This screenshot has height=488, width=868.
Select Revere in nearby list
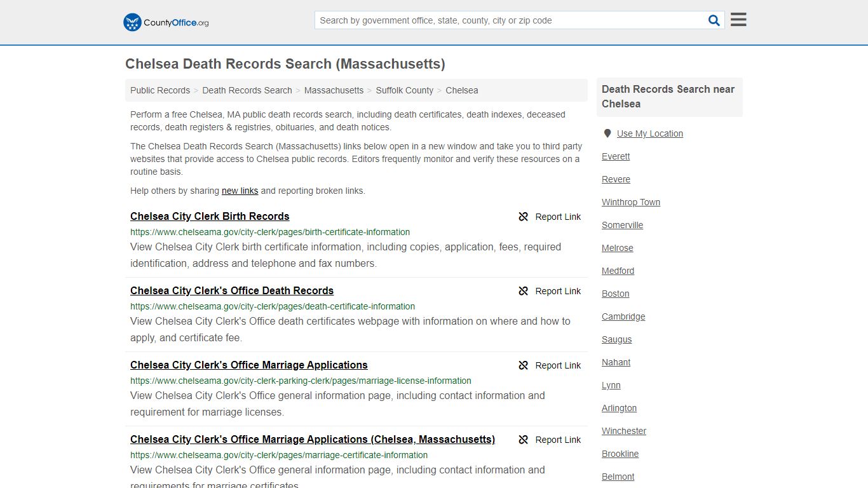(x=616, y=179)
